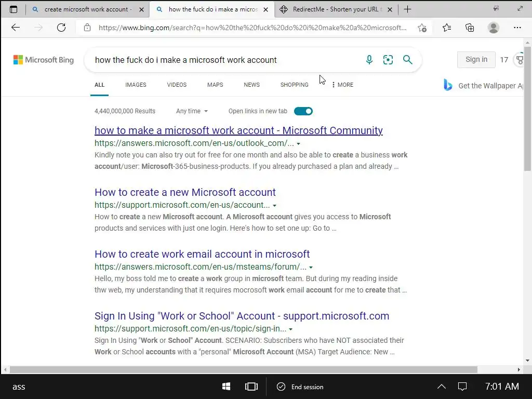This screenshot has width=532, height=399.
Task: Expand the MORE search categories menu
Action: (343, 85)
